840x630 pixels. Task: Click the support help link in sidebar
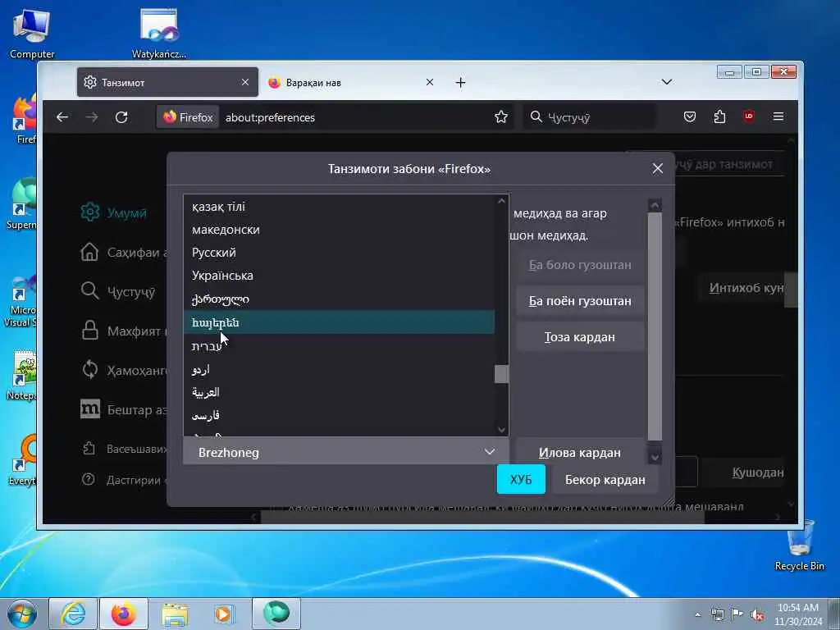pyautogui.click(x=125, y=479)
